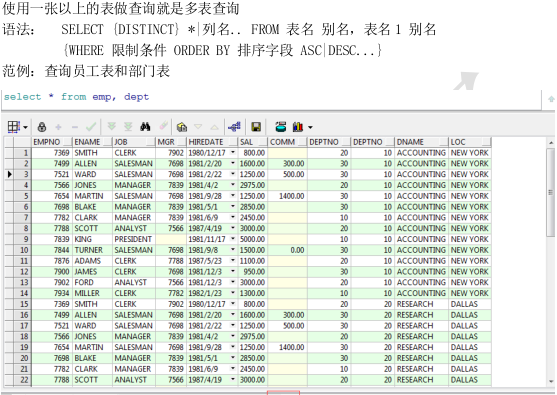This screenshot has height=395, width=557.
Task: Click the scrollbar down arrow of results grid
Action: pos(551,382)
